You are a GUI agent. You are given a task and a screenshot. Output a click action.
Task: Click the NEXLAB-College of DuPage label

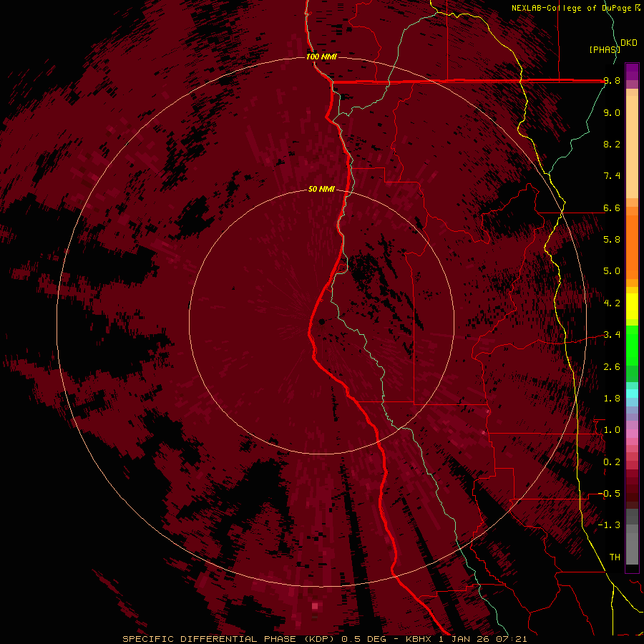click(576, 8)
